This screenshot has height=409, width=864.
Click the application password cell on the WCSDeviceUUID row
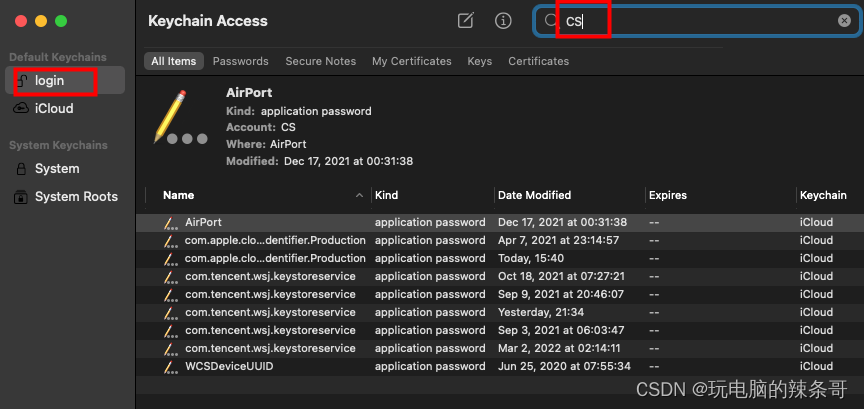coord(430,367)
